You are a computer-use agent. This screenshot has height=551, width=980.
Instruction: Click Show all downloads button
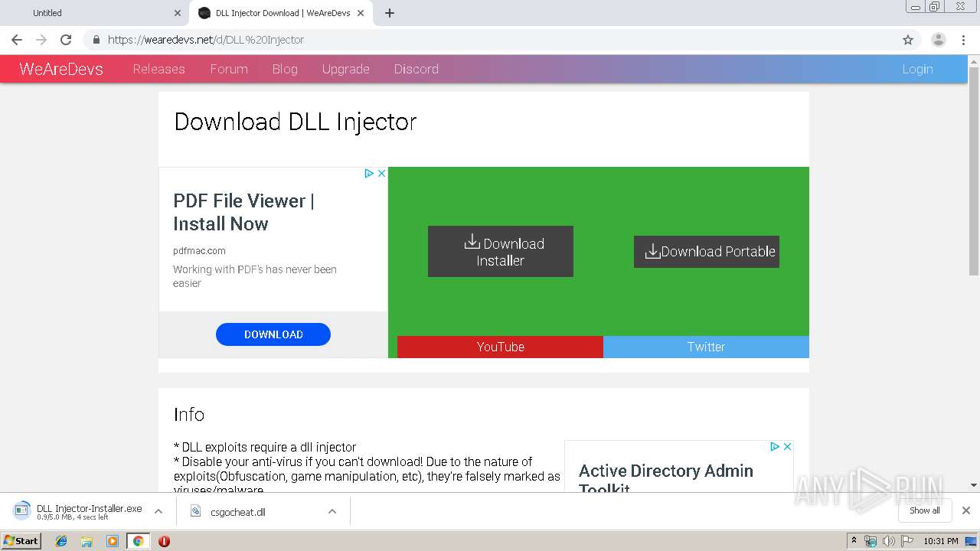pos(925,510)
